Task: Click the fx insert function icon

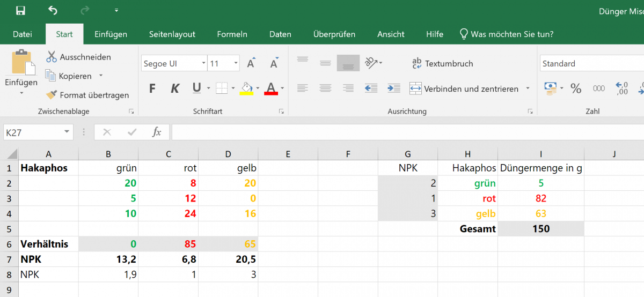Action: 157,132
